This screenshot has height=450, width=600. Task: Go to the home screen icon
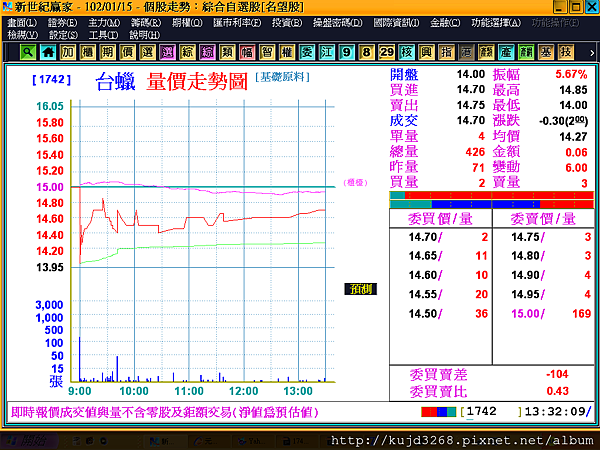click(48, 52)
